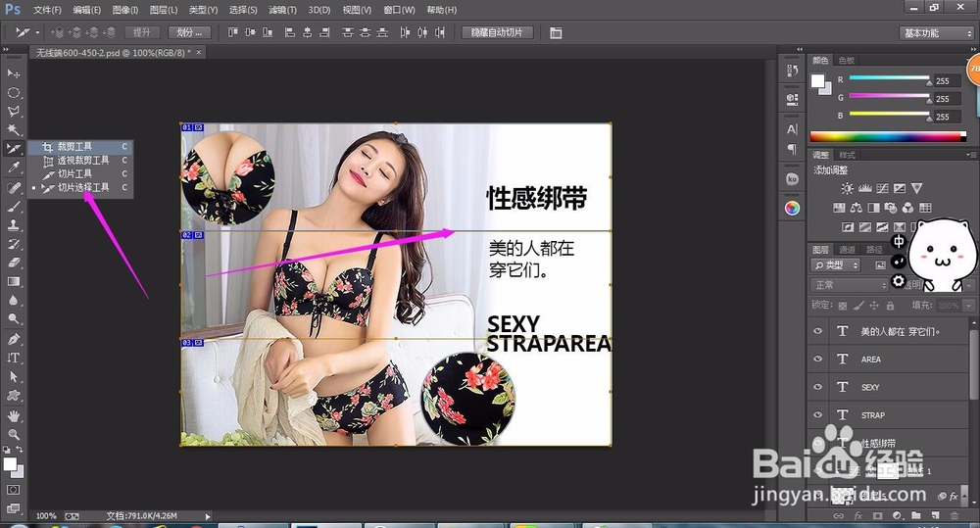Hide the 美的人都在 穿它们 text layer
Image resolution: width=980 pixels, height=528 pixels.
click(817, 331)
